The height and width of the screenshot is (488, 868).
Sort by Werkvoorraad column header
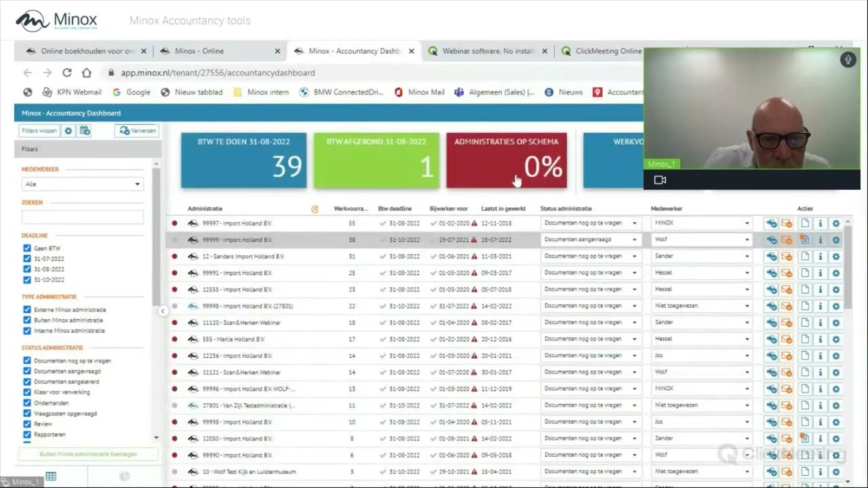(351, 209)
